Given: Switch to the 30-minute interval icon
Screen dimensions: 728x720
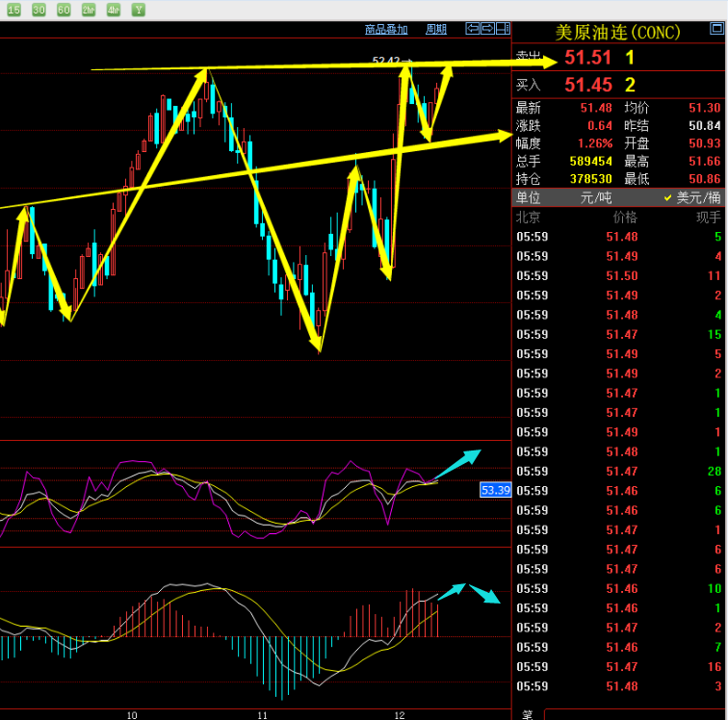Looking at the screenshot, I should click(39, 10).
